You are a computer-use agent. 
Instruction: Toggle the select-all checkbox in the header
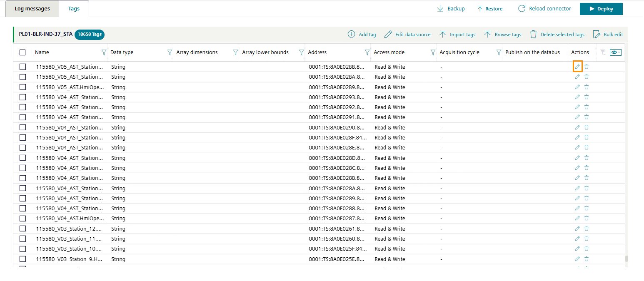coord(22,52)
